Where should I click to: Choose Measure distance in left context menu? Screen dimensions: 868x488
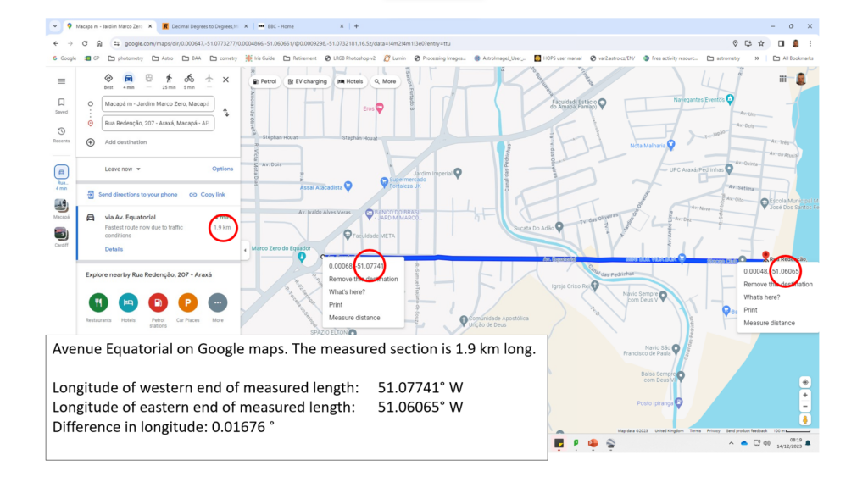coord(354,318)
